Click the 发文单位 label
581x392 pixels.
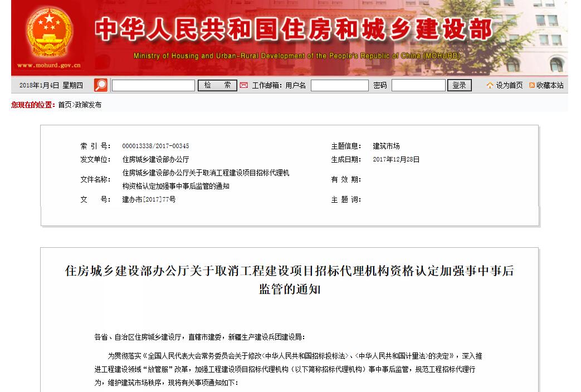[x=95, y=159]
